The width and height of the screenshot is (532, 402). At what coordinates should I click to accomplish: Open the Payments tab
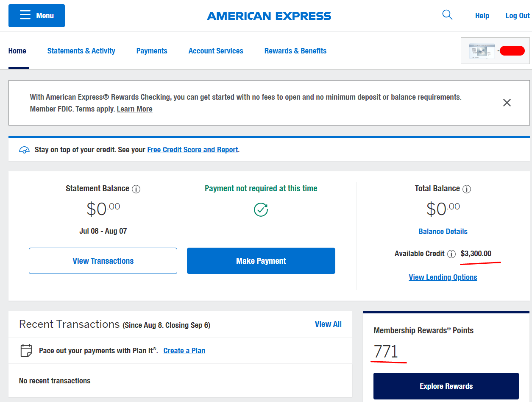[x=152, y=51]
